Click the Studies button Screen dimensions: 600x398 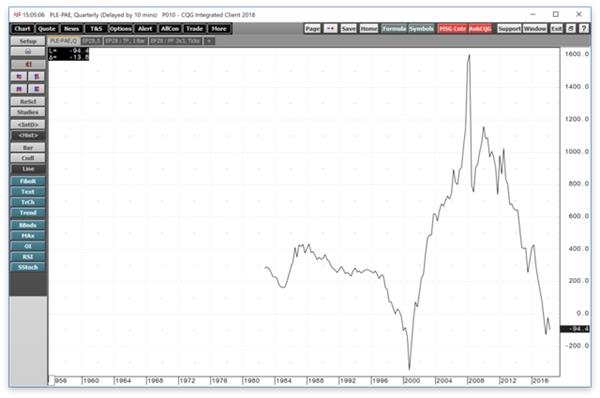pos(28,112)
